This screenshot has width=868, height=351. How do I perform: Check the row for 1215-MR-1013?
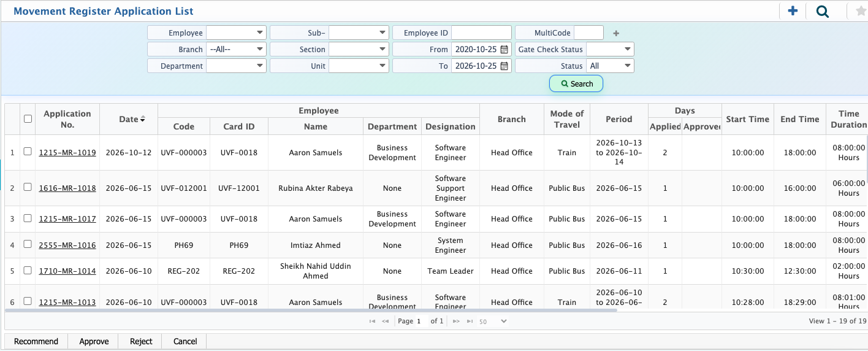pyautogui.click(x=28, y=301)
